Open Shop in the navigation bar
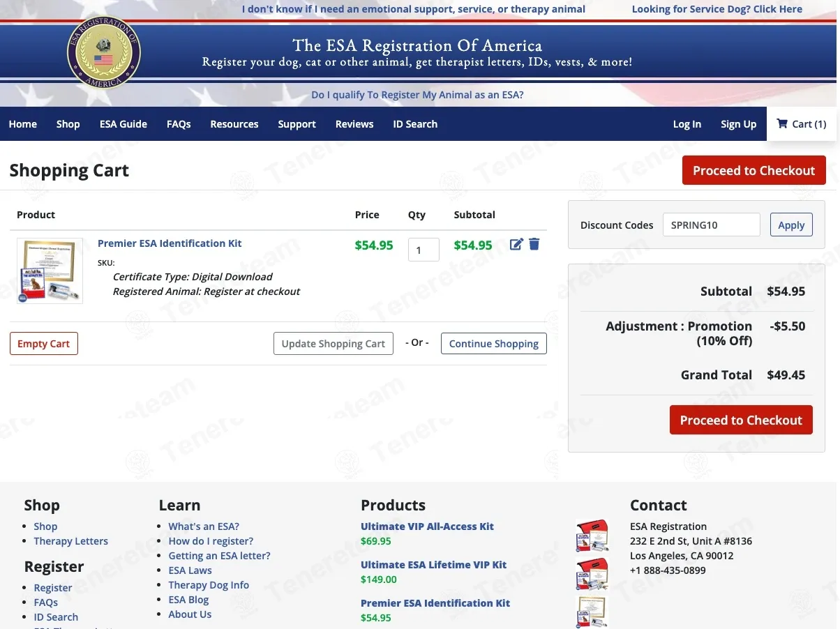This screenshot has width=840, height=629. coord(68,124)
